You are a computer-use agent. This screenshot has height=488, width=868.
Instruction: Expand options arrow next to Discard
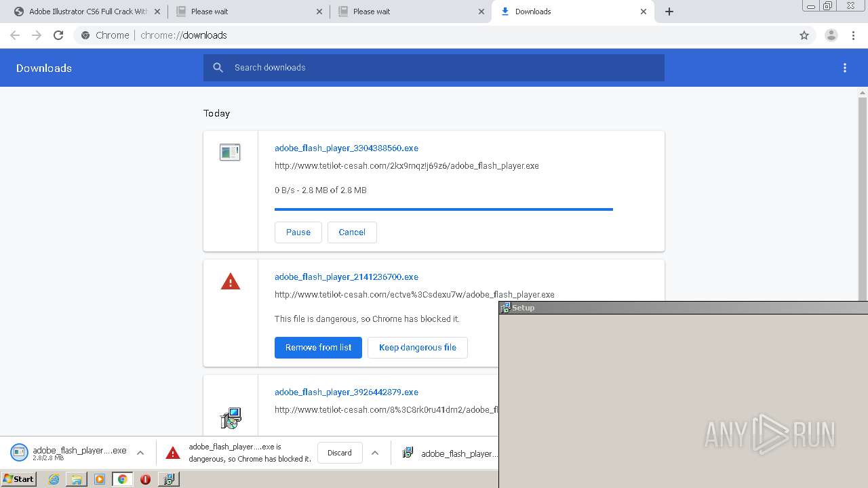375,453
